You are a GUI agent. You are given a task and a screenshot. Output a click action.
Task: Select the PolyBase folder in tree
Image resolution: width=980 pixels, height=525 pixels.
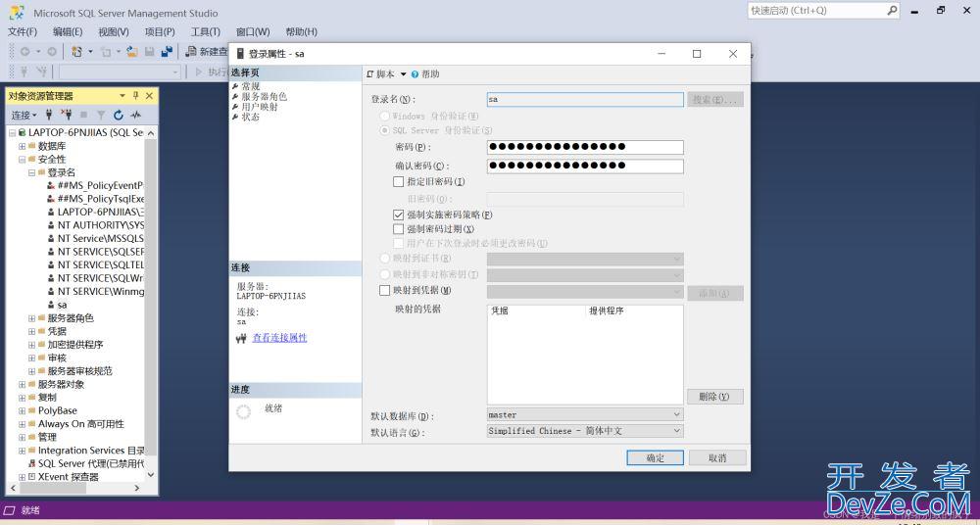click(58, 410)
